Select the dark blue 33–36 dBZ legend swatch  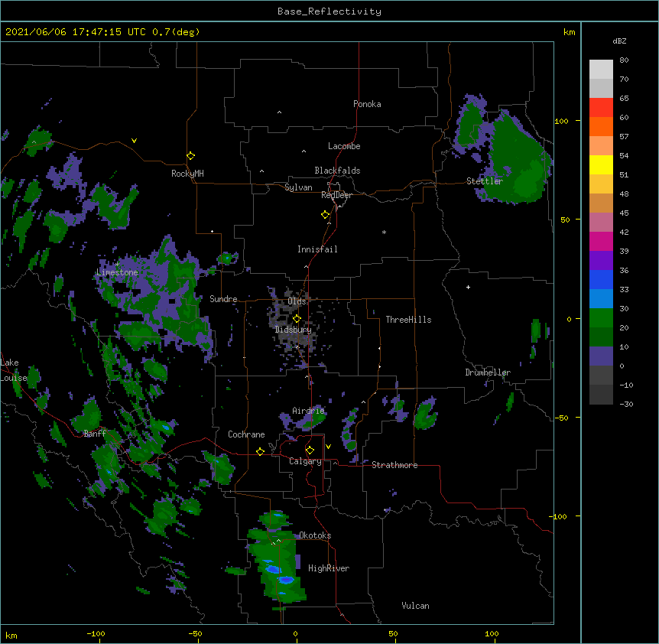click(x=601, y=279)
